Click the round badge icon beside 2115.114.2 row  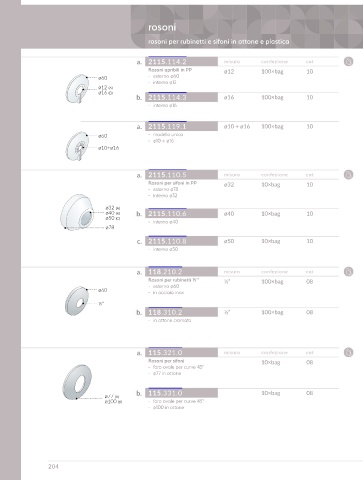[x=348, y=62]
